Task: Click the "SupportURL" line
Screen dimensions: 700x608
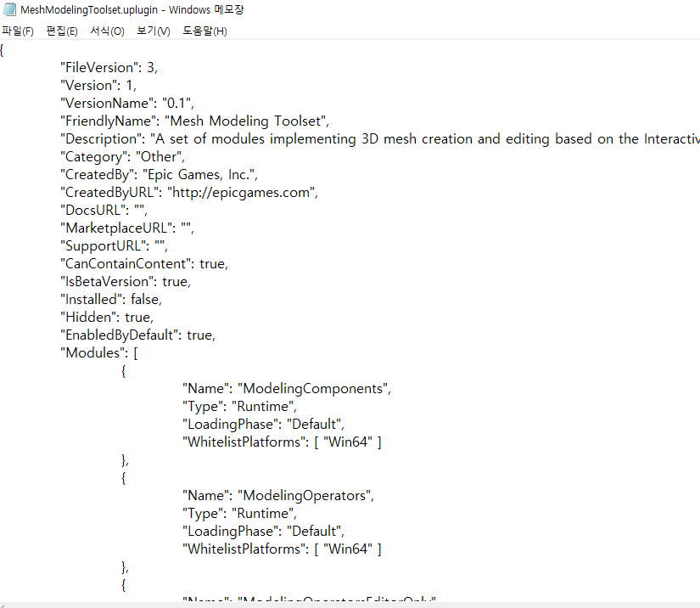Action: coord(114,246)
